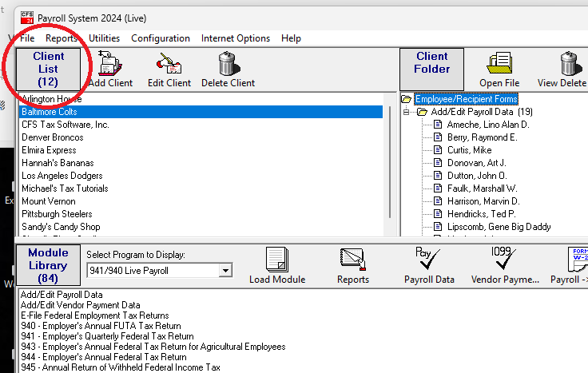
Task: Select Baltimore Colts client row
Action: 201,112
